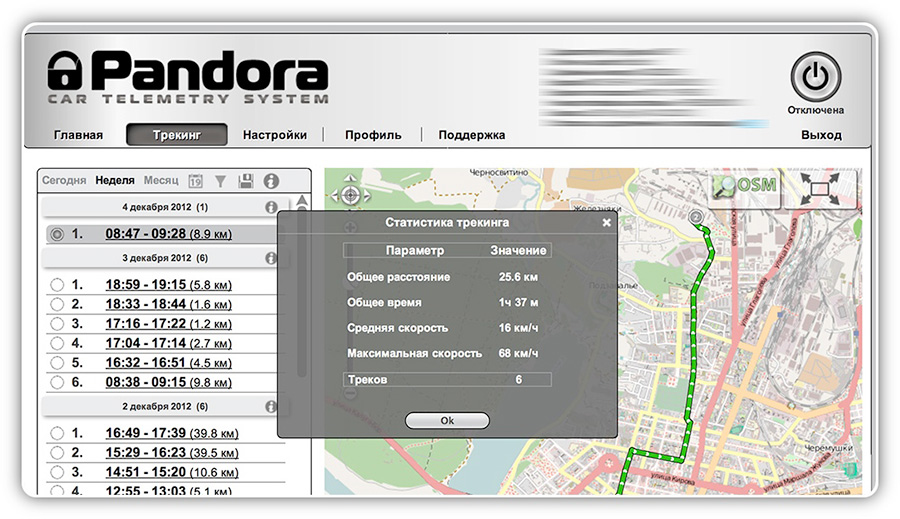Click the power button labeled Отключена
900x519 pixels.
(x=815, y=77)
